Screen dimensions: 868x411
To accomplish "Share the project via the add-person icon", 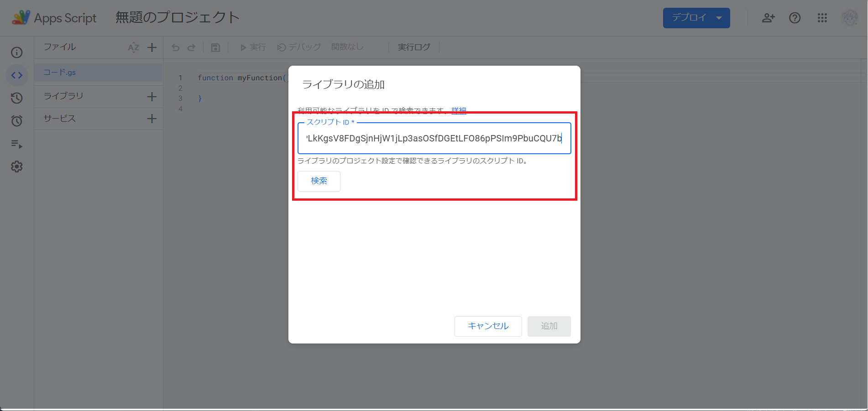I will click(768, 18).
